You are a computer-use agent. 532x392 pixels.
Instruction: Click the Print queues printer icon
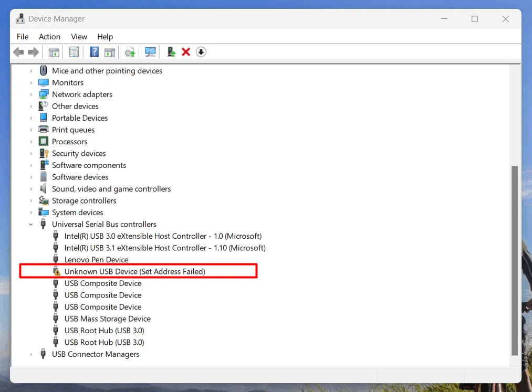[44, 129]
